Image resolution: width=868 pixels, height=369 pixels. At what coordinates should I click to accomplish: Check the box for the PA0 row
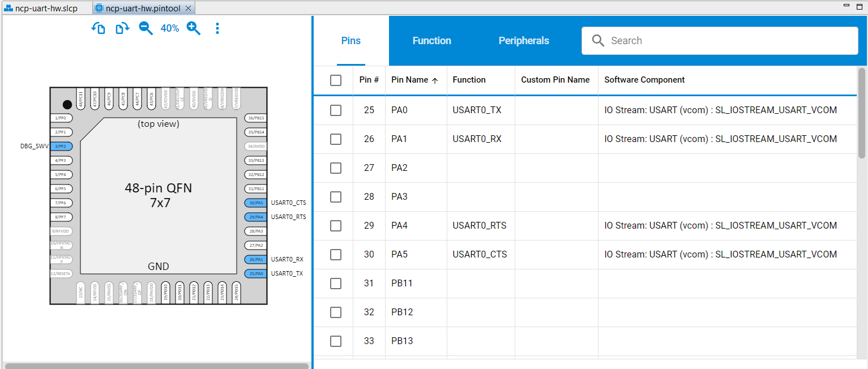pos(336,110)
